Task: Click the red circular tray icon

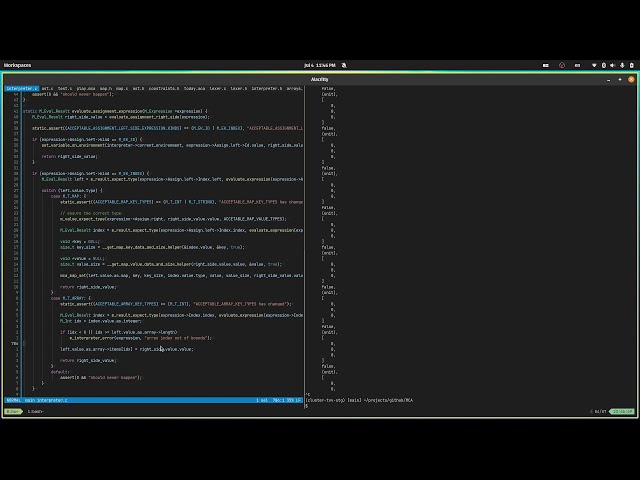Action: point(562,65)
